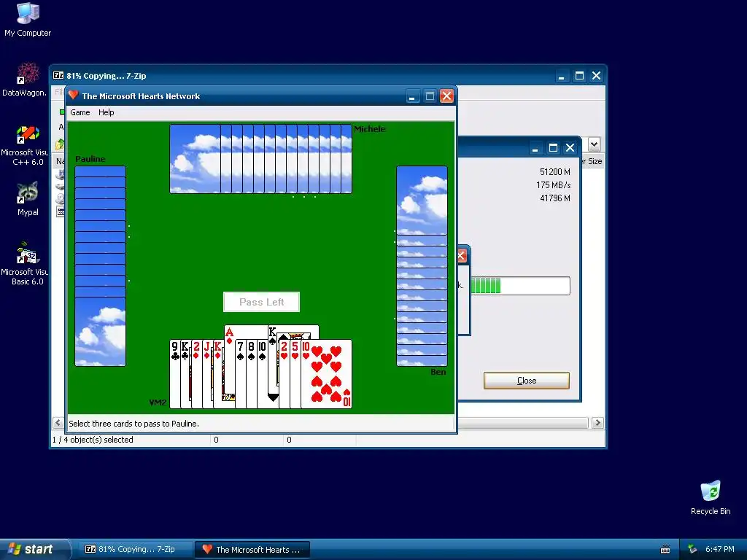Screen dimensions: 747x560
Task: Click the Pass Left button
Action: coord(262,302)
